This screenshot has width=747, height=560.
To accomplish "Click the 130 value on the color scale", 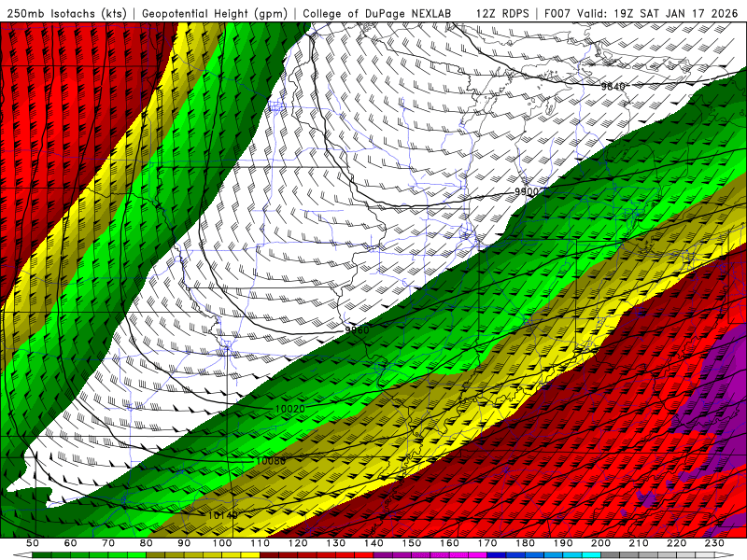I will tap(335, 543).
